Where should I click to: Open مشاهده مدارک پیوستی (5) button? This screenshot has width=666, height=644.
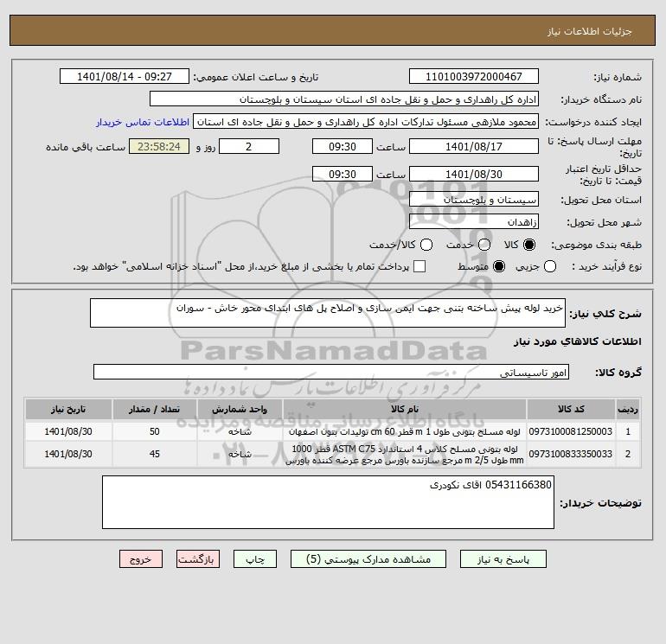pos(368,559)
